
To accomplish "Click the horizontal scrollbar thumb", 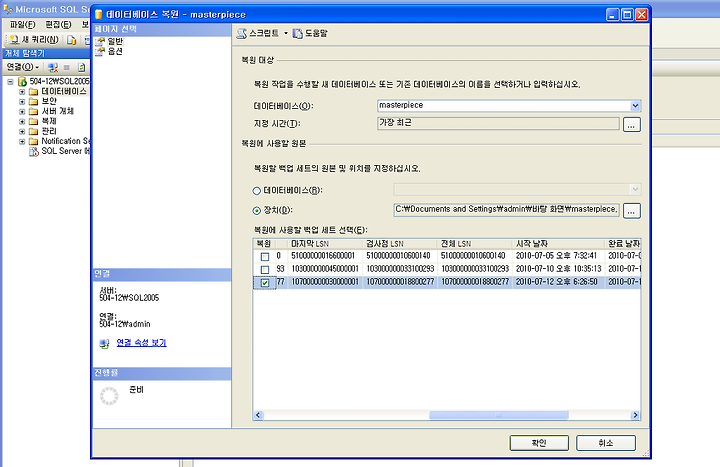I will point(499,415).
